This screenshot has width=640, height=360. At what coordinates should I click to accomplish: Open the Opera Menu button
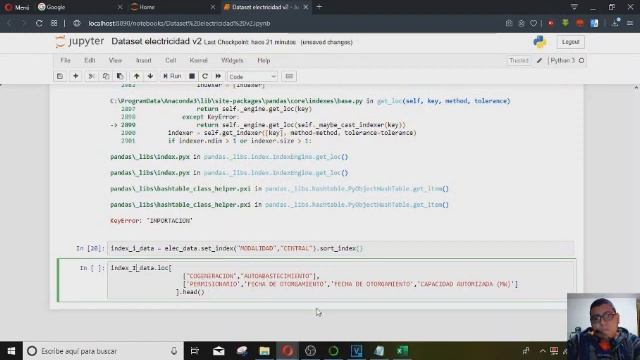pyautogui.click(x=17, y=7)
